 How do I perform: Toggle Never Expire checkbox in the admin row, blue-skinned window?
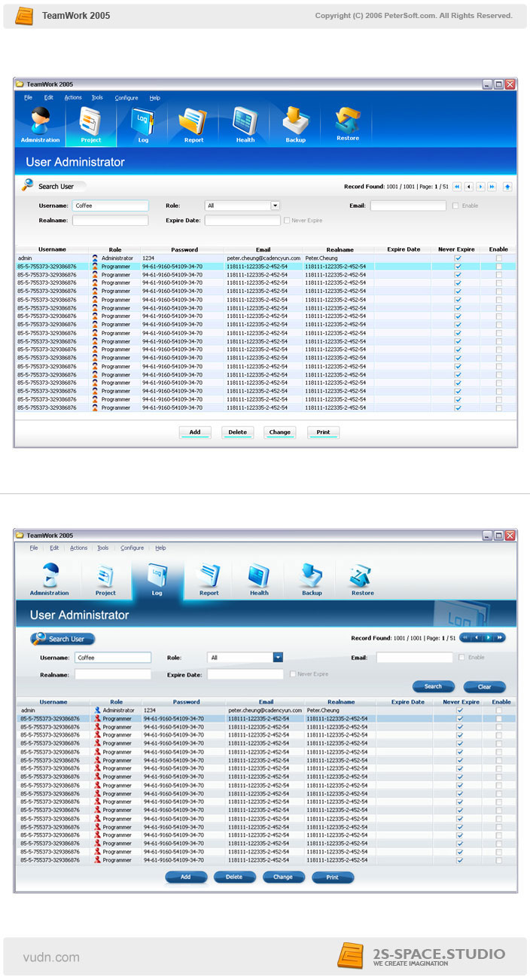click(x=458, y=258)
